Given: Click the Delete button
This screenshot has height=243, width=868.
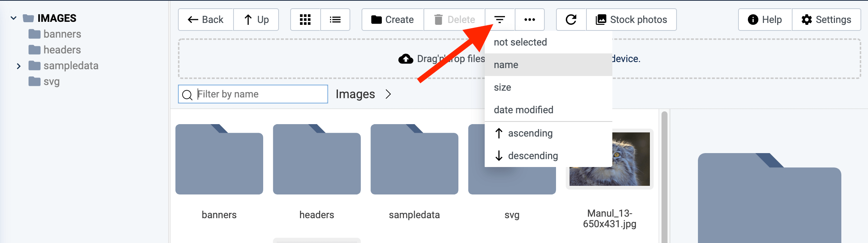Looking at the screenshot, I should coord(454,20).
